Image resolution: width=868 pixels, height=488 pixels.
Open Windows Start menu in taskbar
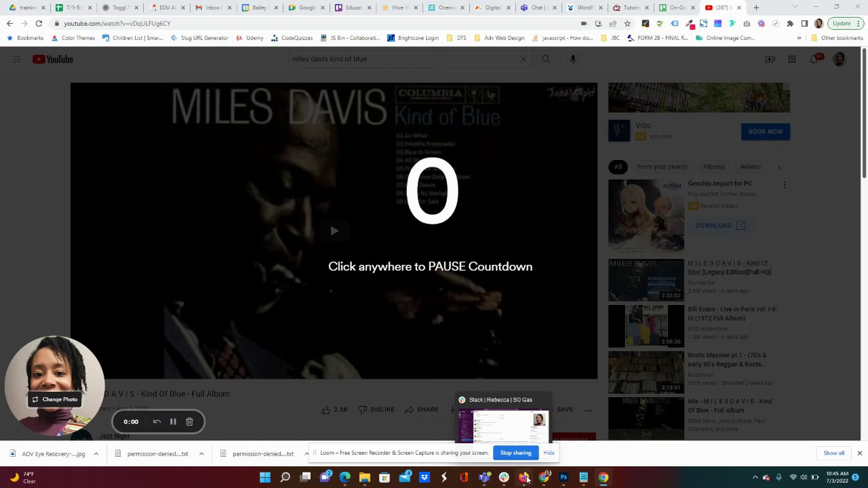pos(265,477)
